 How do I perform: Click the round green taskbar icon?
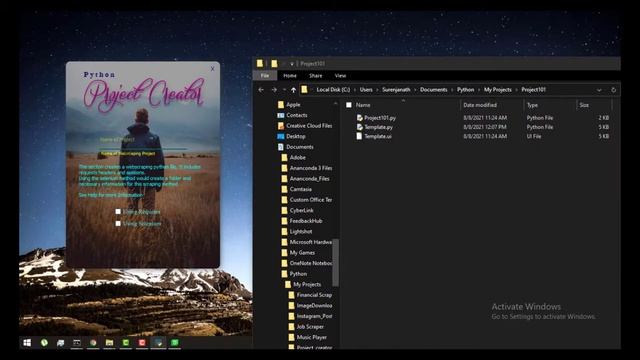click(x=44, y=343)
